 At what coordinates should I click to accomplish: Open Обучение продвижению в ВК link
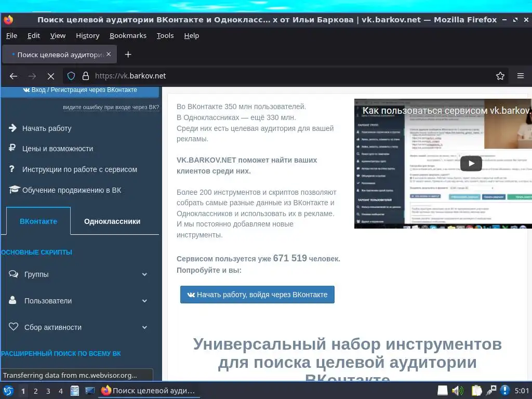72,190
